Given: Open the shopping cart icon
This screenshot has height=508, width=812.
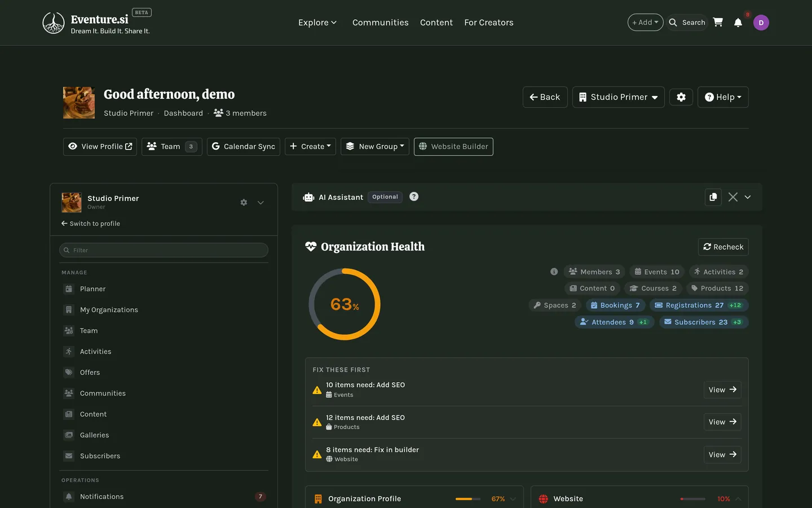Looking at the screenshot, I should tap(718, 23).
